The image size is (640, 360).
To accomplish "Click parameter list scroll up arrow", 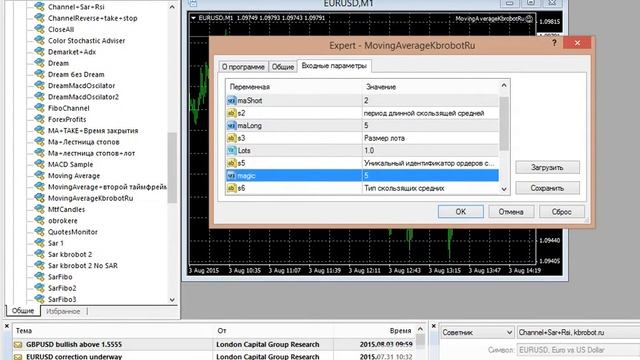I will click(504, 85).
